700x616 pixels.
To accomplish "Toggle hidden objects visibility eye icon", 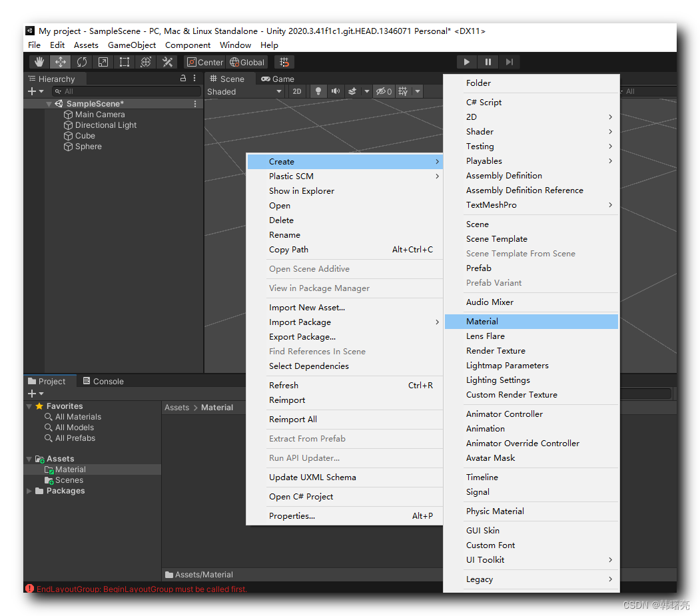I will pyautogui.click(x=384, y=91).
